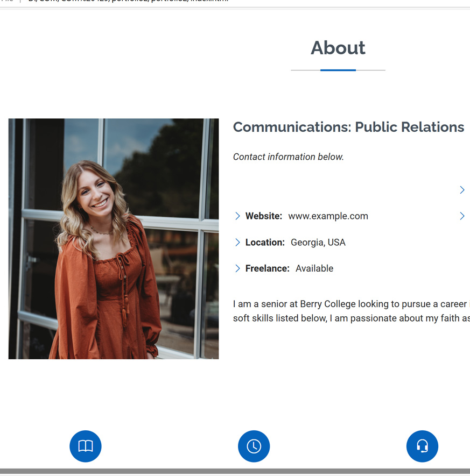Click the portrait photo of the woman
Viewport: 470px width, 476px height.
[114, 239]
